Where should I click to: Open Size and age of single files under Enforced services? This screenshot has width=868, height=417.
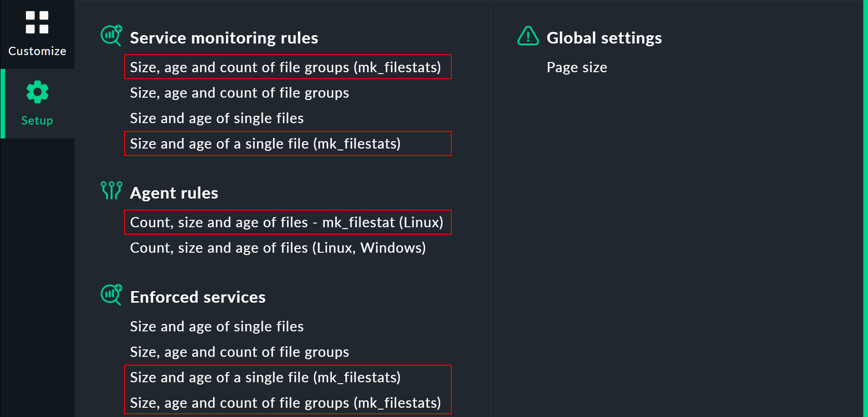tap(217, 326)
